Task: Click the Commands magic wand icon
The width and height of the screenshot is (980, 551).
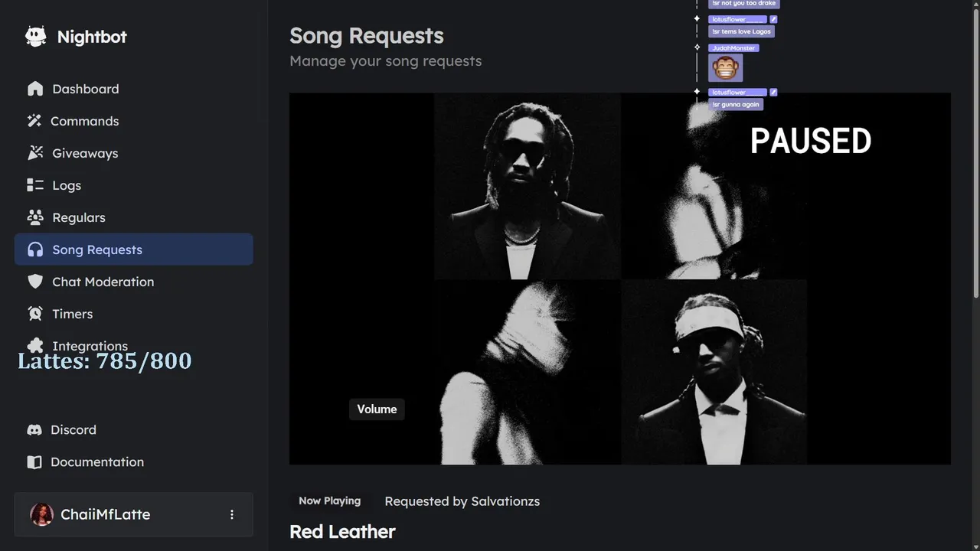Action: tap(34, 121)
